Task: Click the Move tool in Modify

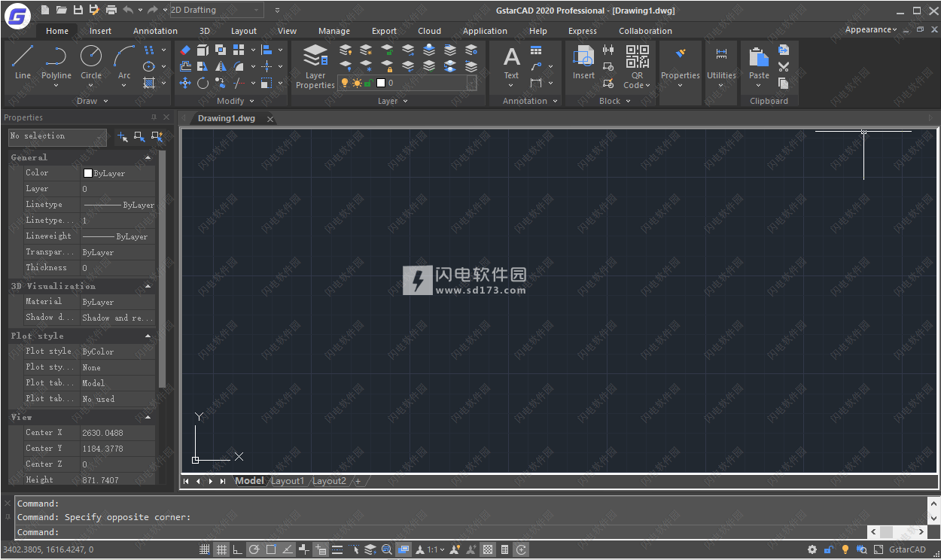Action: [185, 83]
